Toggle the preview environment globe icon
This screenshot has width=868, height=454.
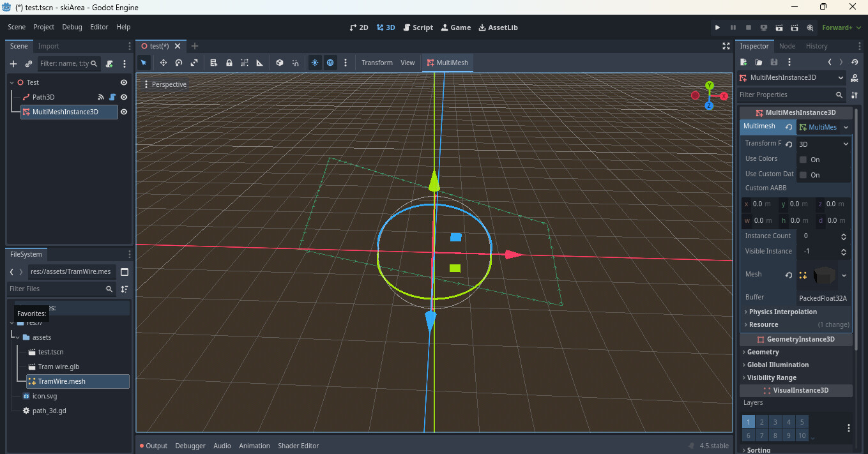click(x=330, y=63)
